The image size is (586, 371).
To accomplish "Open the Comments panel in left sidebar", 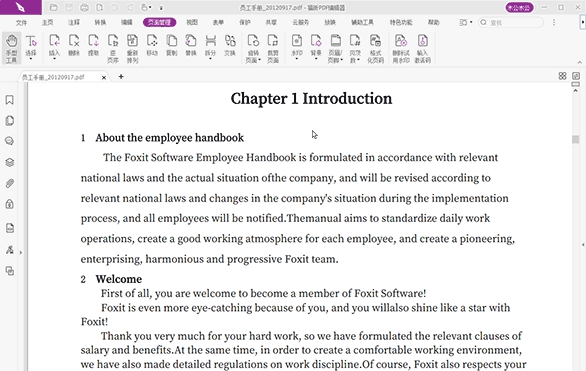I will pyautogui.click(x=10, y=141).
